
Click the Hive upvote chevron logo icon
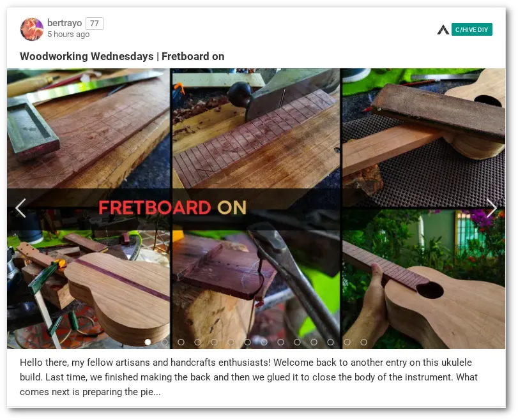tap(443, 30)
